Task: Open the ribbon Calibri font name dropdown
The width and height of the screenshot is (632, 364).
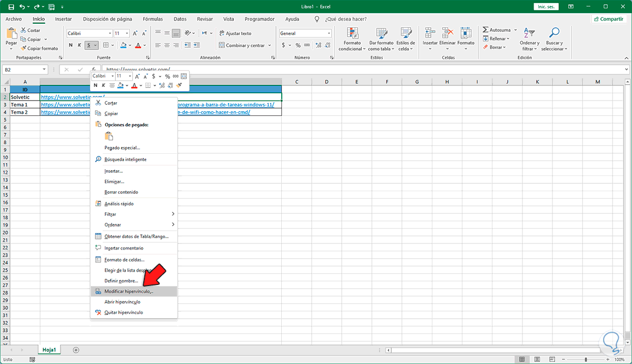Action: [110, 33]
